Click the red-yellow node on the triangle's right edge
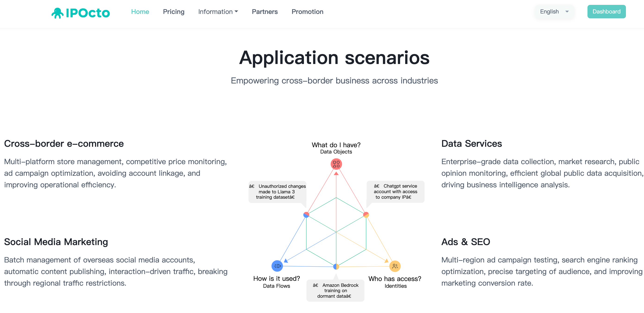Image resolution: width=644 pixels, height=313 pixels. (366, 214)
